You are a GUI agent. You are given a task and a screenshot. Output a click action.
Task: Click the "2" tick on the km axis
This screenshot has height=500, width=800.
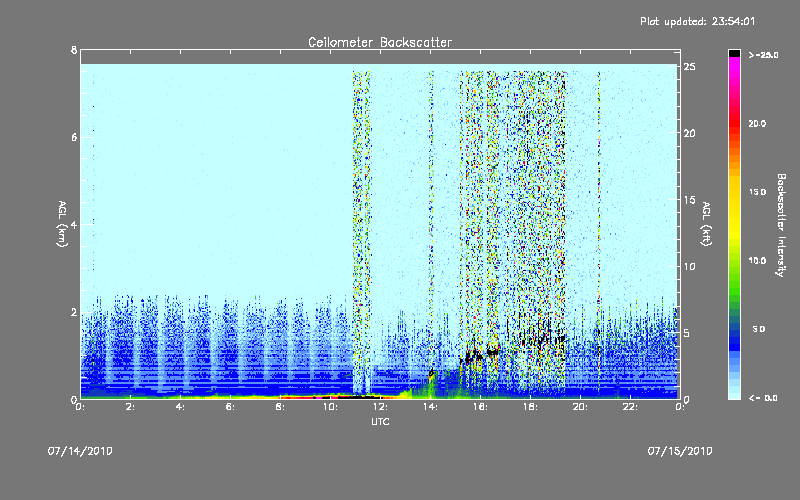click(74, 312)
